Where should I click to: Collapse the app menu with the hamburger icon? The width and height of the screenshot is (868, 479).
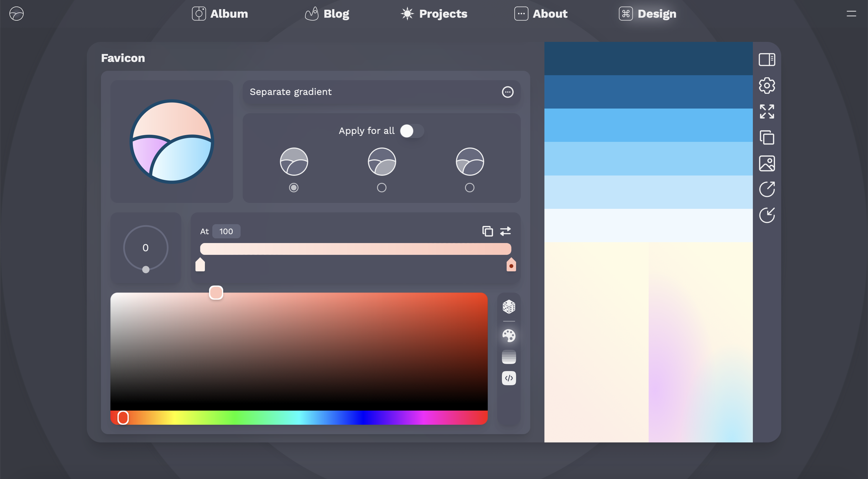tap(851, 14)
